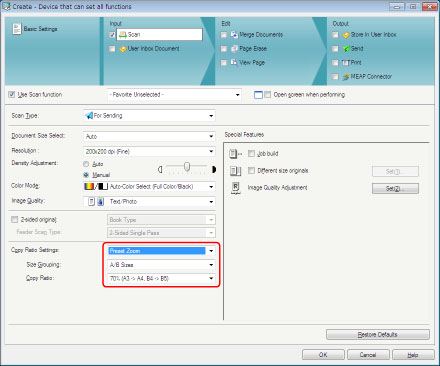440x366 pixels.
Task: Click the density adjustment slider handle
Action: tap(187, 166)
